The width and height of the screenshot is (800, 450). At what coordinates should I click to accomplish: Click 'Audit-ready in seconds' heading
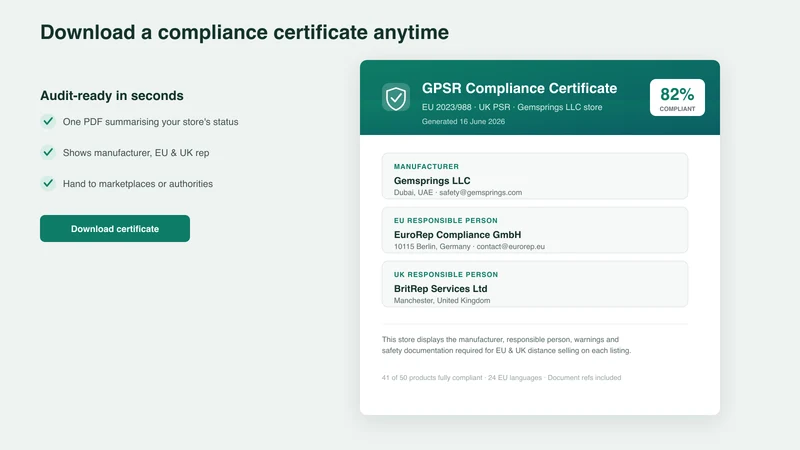click(x=112, y=95)
